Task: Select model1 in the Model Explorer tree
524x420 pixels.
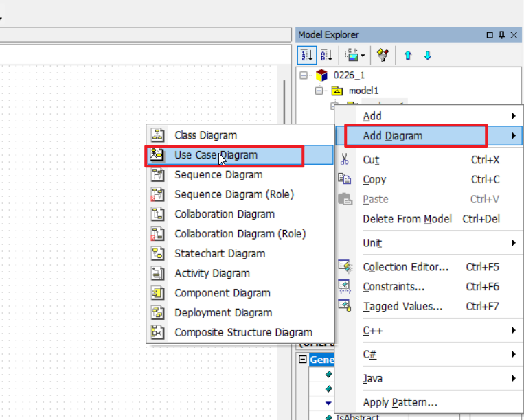Action: (363, 91)
